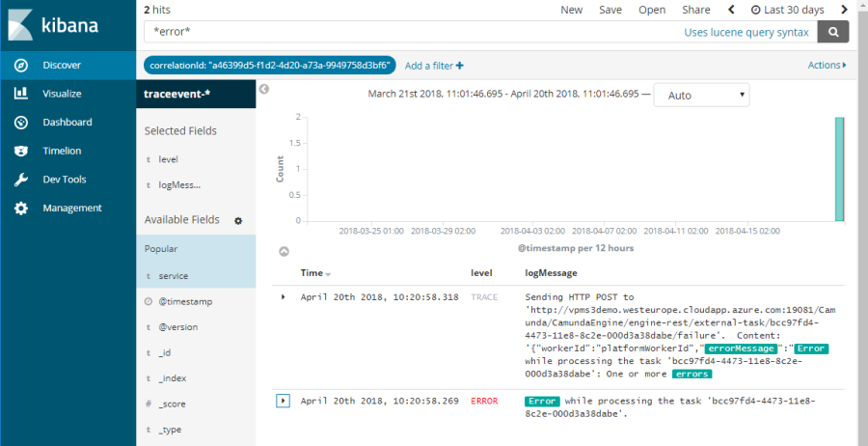The width and height of the screenshot is (868, 446).
Task: Open Last 30 days time picker
Action: [x=786, y=10]
